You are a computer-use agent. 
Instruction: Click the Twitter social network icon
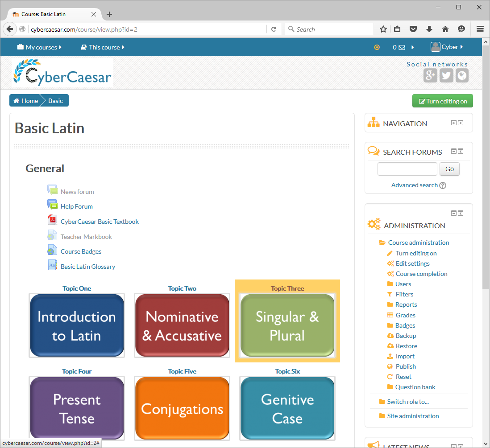(x=446, y=75)
